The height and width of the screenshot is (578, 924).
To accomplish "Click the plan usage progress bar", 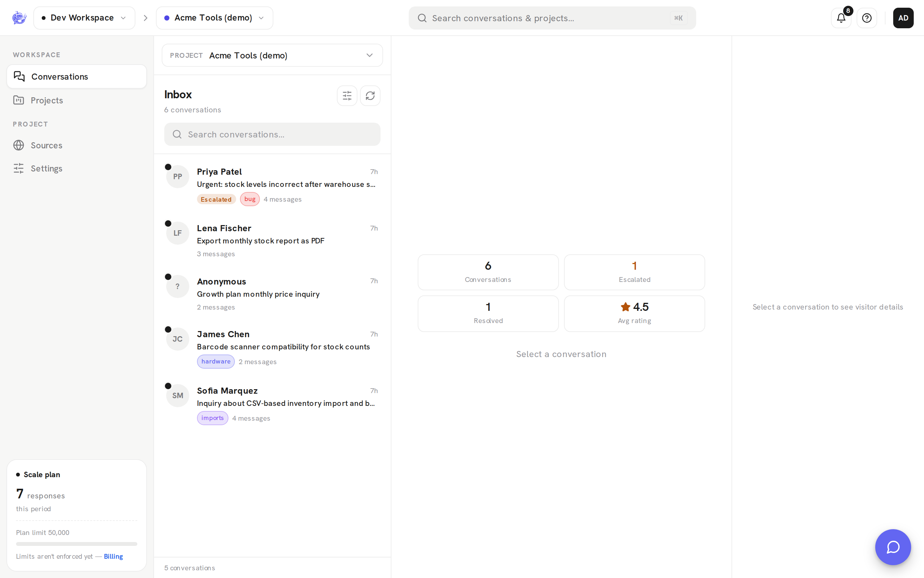I will point(76,544).
